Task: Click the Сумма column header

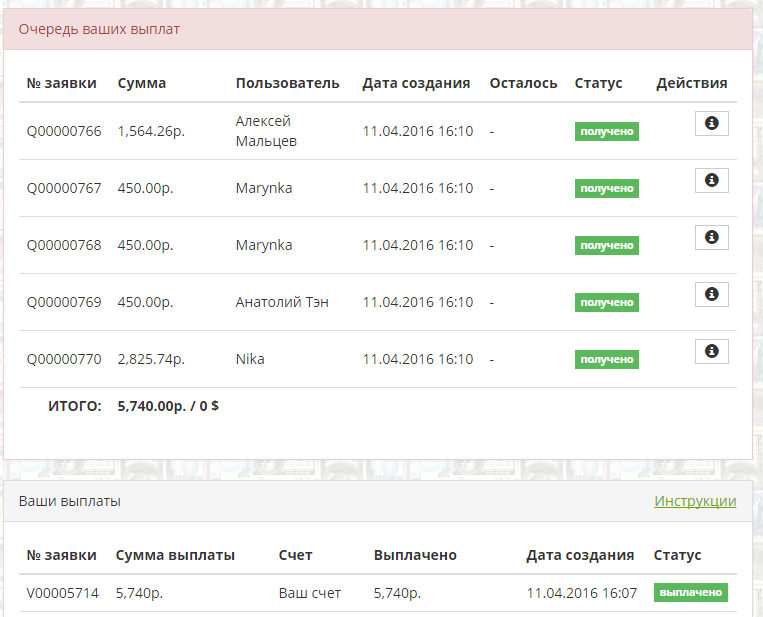Action: (142, 83)
